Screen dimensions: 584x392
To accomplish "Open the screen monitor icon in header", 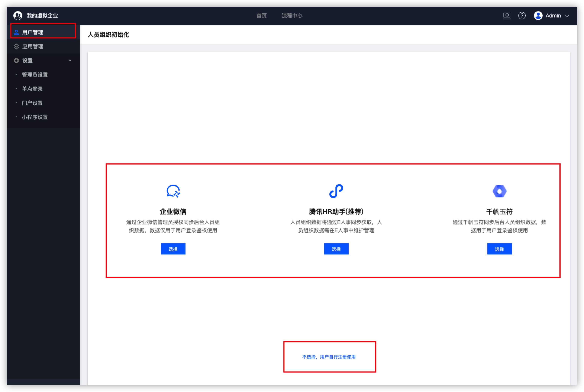I will [x=507, y=16].
